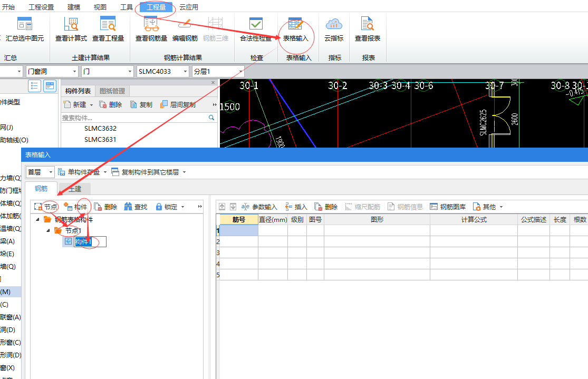Open the 工程设置 ribbon tab
588x379 pixels.
point(41,7)
